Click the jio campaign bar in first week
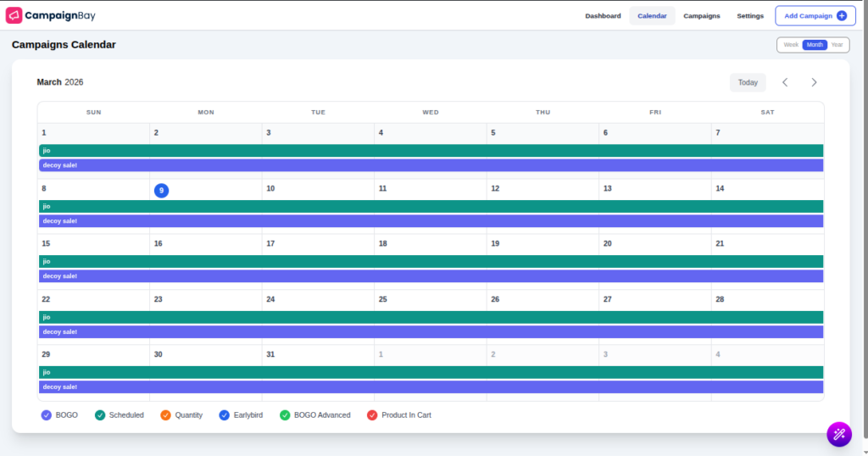The height and width of the screenshot is (456, 868). point(431,150)
